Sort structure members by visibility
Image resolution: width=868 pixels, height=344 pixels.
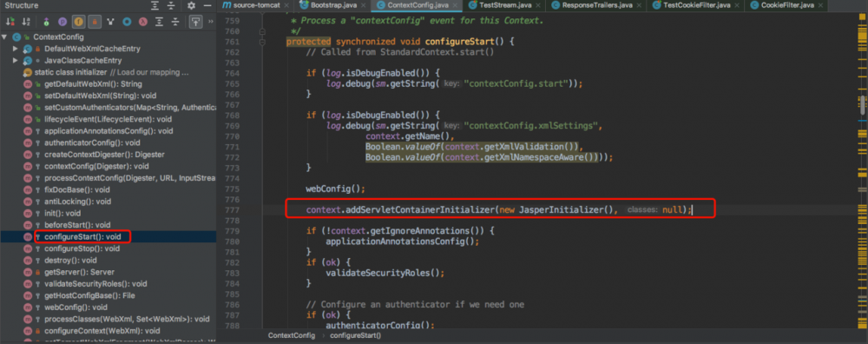point(10,23)
